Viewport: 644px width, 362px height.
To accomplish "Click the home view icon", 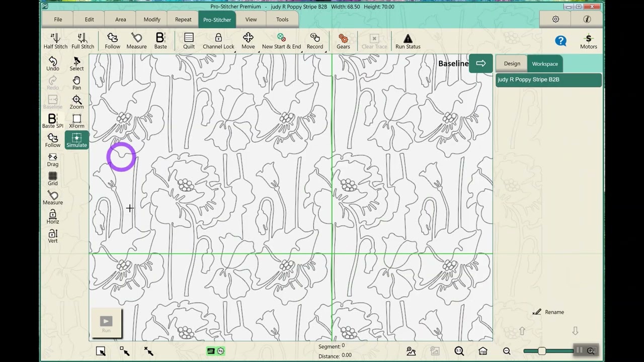I will point(482,351).
